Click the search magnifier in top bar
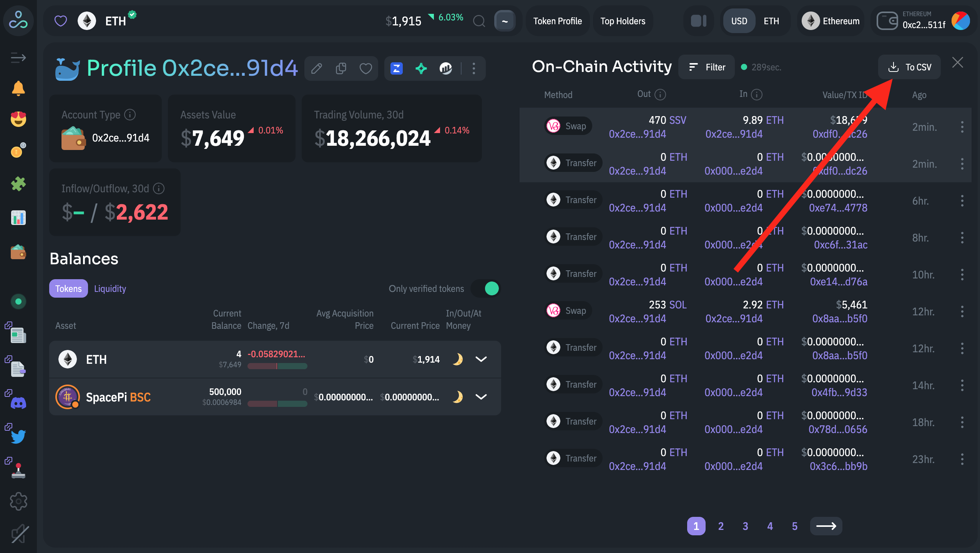The width and height of the screenshot is (980, 553). [479, 21]
